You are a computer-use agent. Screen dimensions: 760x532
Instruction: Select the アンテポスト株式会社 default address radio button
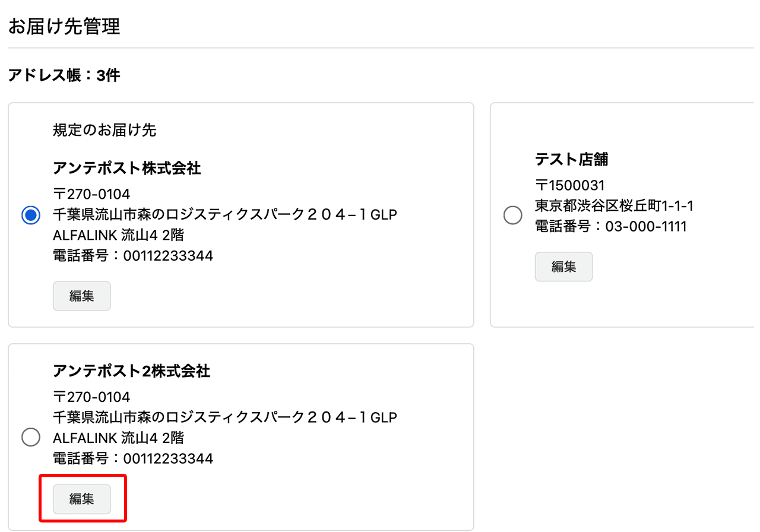[x=30, y=215]
